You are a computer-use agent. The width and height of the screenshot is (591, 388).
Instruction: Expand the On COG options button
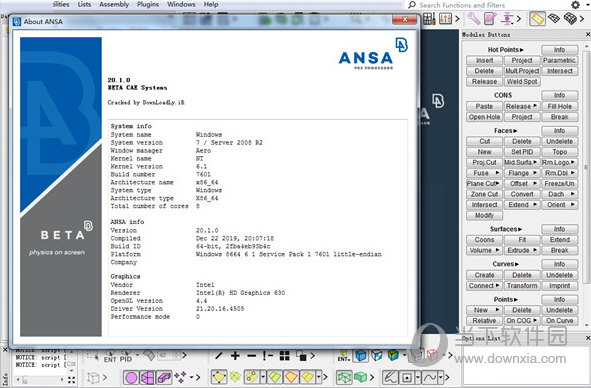click(x=522, y=321)
